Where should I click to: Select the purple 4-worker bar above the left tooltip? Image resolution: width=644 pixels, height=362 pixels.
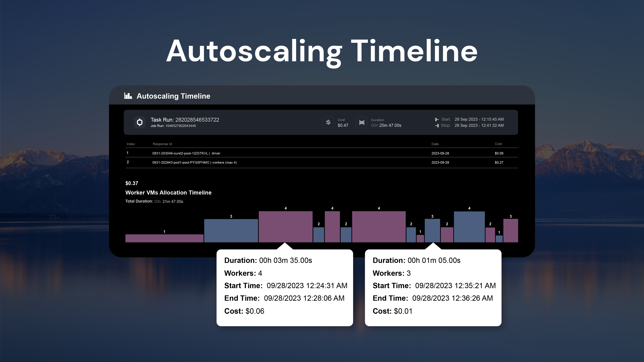click(285, 227)
